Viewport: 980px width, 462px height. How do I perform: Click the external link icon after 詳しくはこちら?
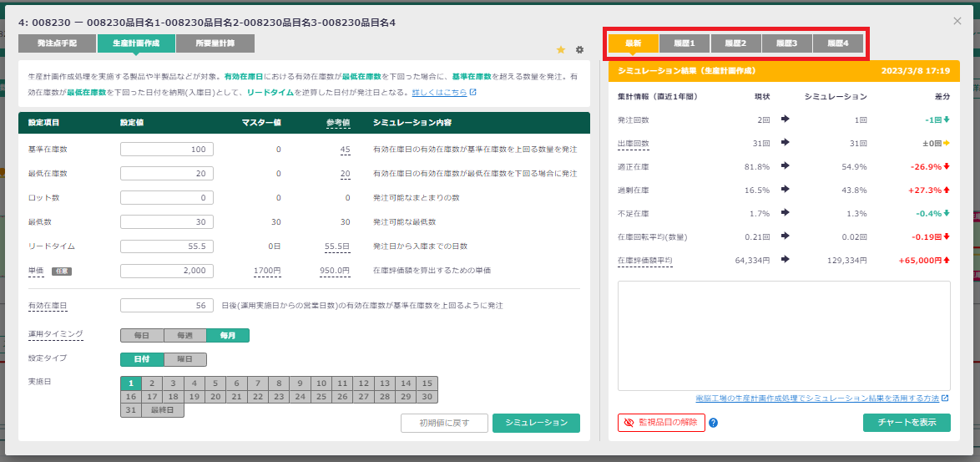473,93
